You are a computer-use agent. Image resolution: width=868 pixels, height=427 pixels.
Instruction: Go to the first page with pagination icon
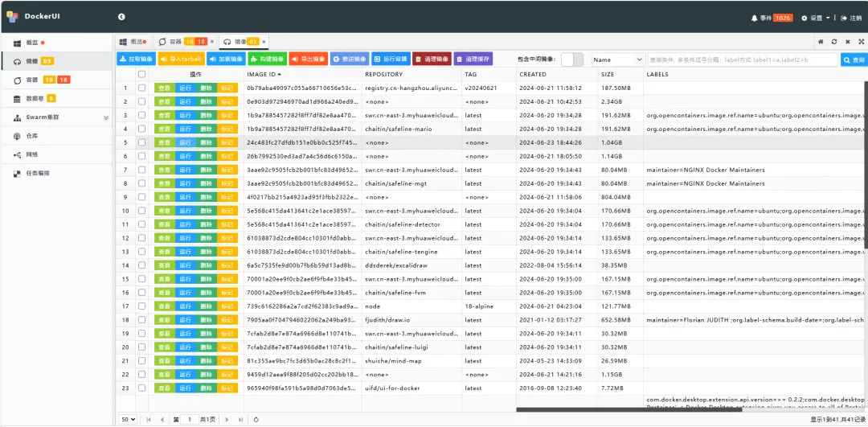149,420
